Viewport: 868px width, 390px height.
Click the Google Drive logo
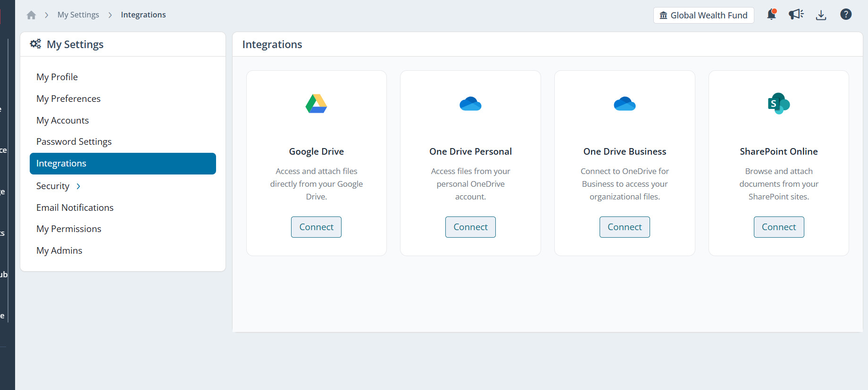point(317,104)
